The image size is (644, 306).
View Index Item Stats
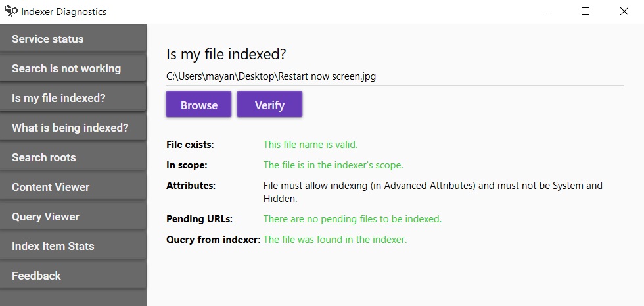point(73,246)
